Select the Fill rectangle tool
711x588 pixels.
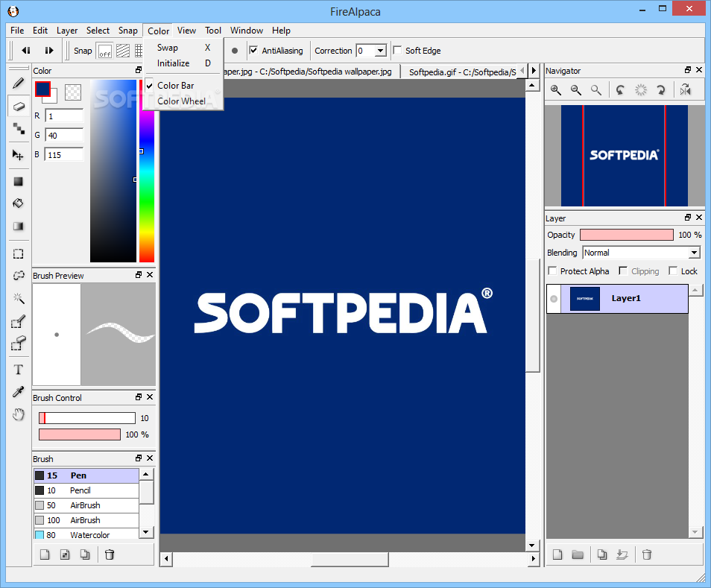pos(18,181)
